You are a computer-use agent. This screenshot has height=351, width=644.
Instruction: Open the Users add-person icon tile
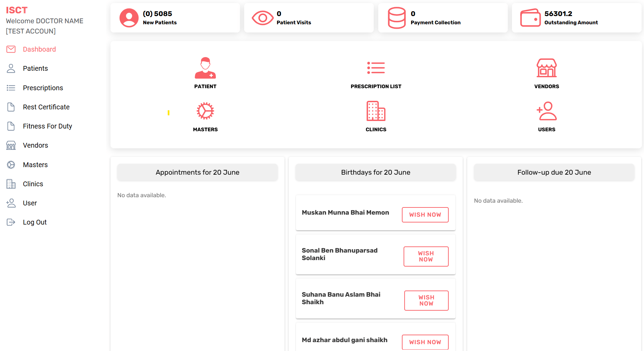[547, 111]
